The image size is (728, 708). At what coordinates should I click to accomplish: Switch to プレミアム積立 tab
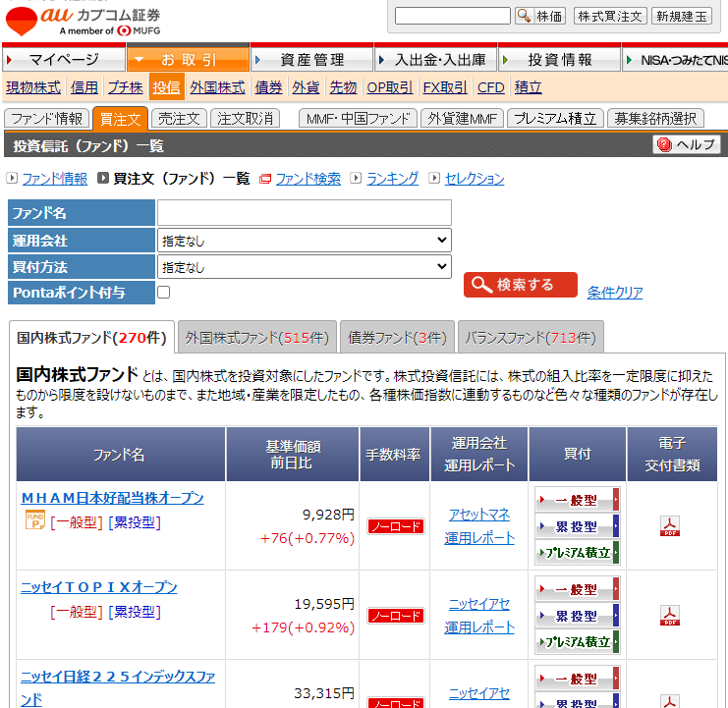point(555,118)
